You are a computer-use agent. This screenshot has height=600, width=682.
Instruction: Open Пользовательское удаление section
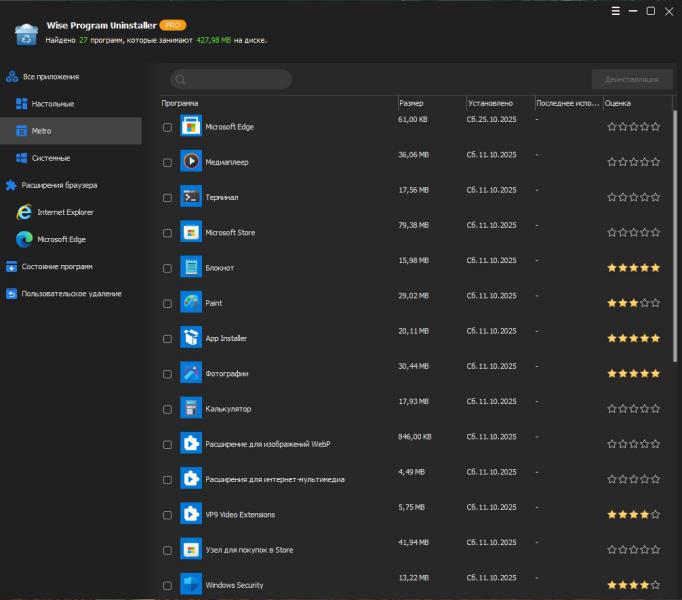tap(71, 294)
